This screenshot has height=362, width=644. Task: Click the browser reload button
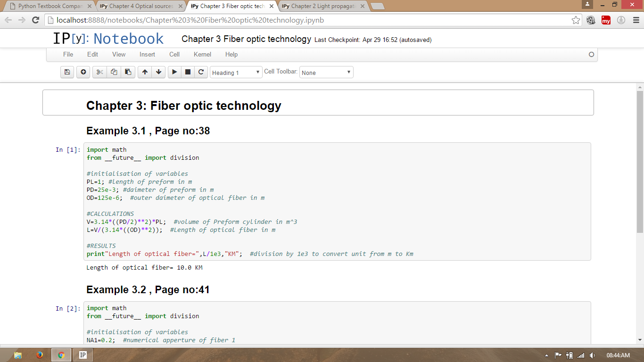(35, 20)
